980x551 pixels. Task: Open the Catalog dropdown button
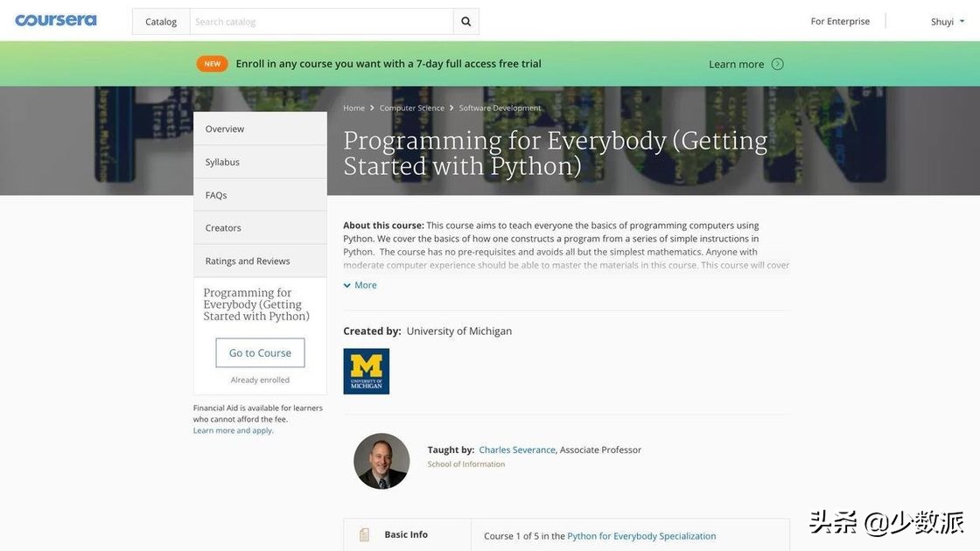coord(161,22)
